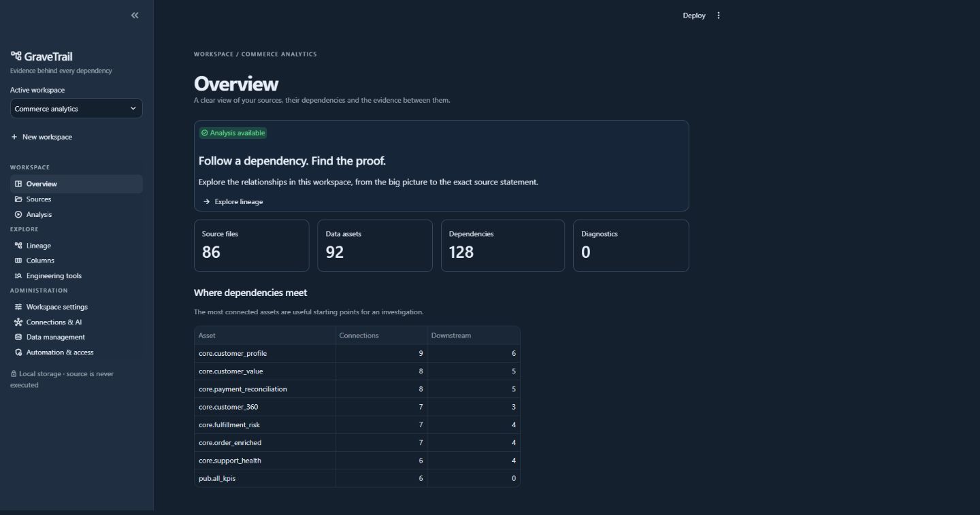Click the green check Analysis available badge
The width and height of the screenshot is (980, 515).
click(233, 133)
